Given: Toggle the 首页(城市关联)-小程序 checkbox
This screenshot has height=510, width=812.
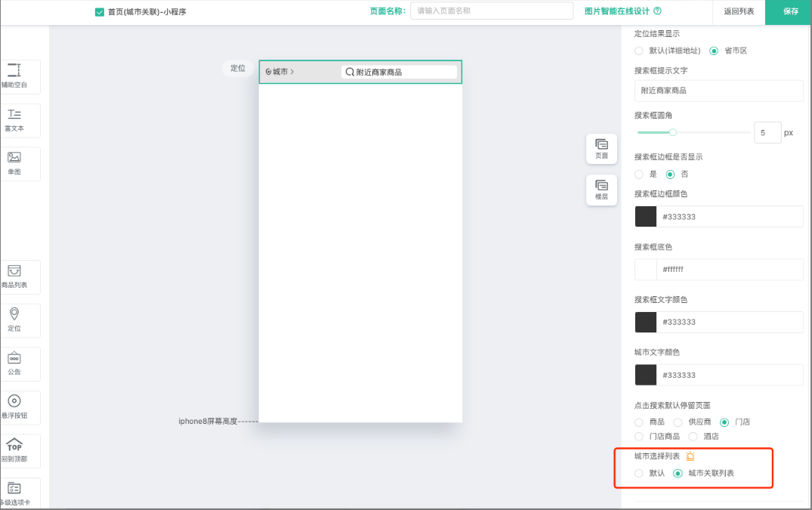Looking at the screenshot, I should pos(100,12).
